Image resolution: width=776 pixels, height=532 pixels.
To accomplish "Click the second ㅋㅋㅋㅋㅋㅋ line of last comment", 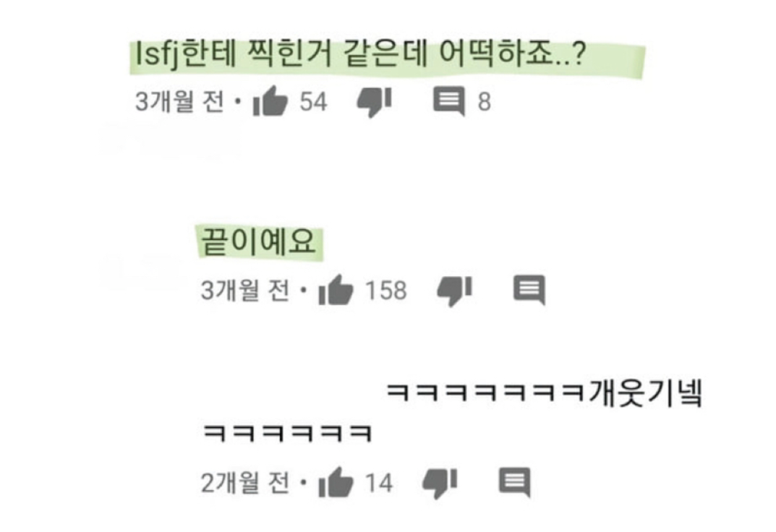I will pyautogui.click(x=288, y=433).
